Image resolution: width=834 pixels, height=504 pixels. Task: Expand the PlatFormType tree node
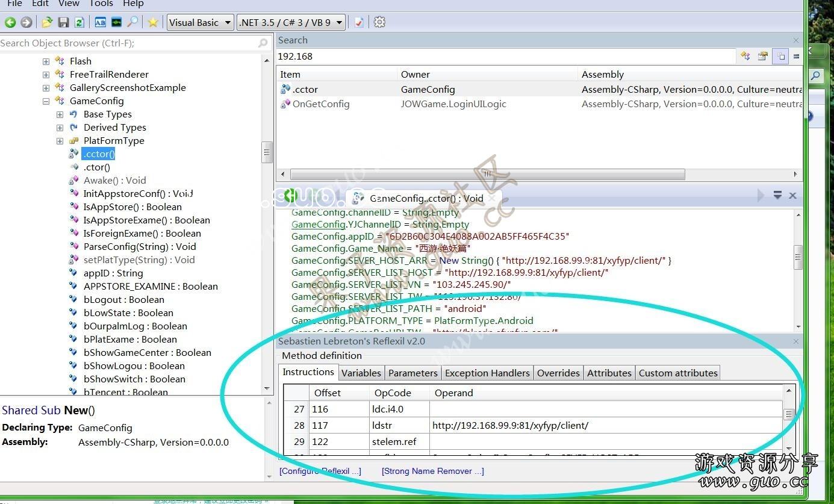(x=60, y=141)
